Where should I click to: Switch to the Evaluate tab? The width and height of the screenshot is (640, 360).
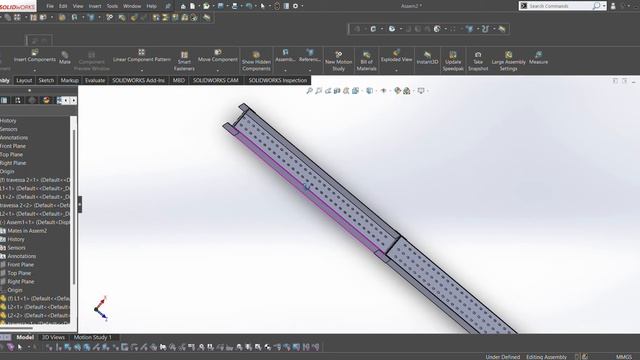tap(95, 80)
